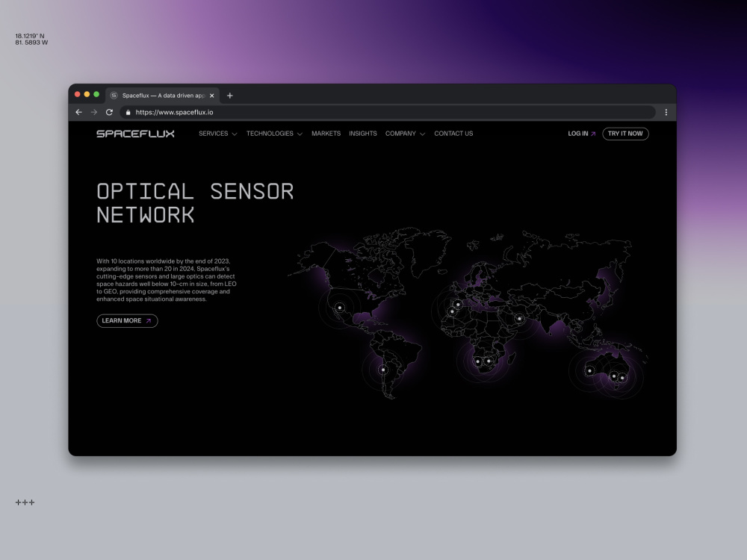Select the western Australia sensor marker
Viewport: 747px width, 560px height.
coord(590,370)
